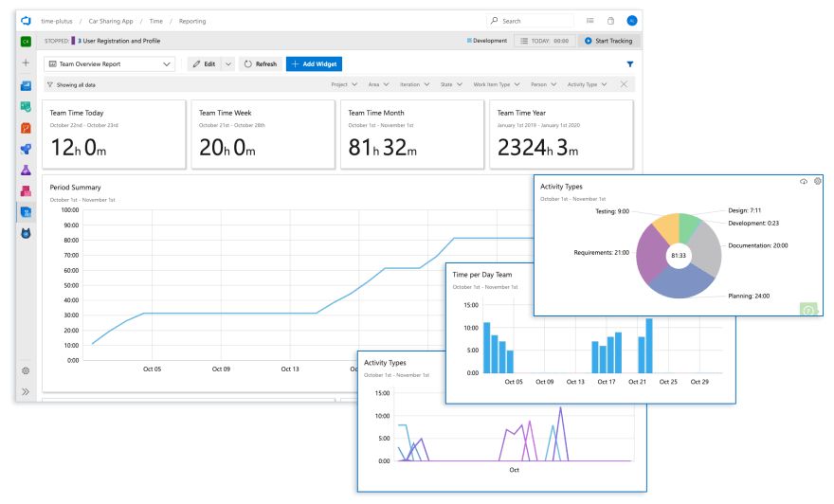Open the Artifacts sidebar icon

click(26, 190)
